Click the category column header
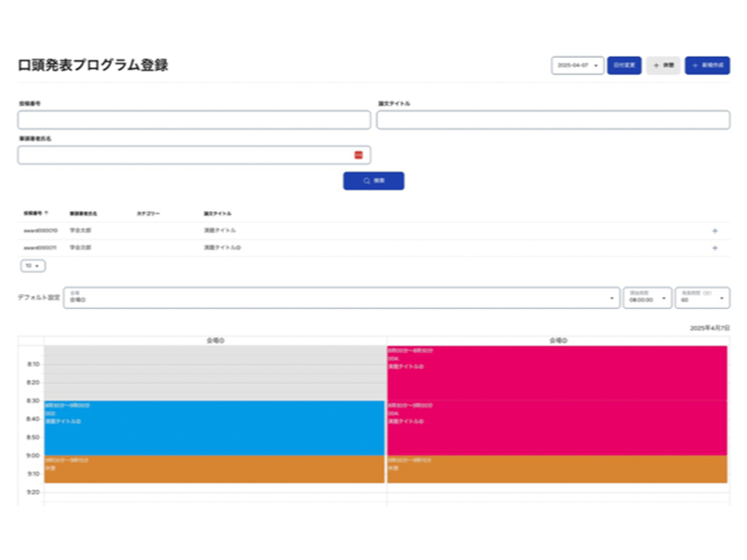This screenshot has width=747, height=560. [148, 214]
